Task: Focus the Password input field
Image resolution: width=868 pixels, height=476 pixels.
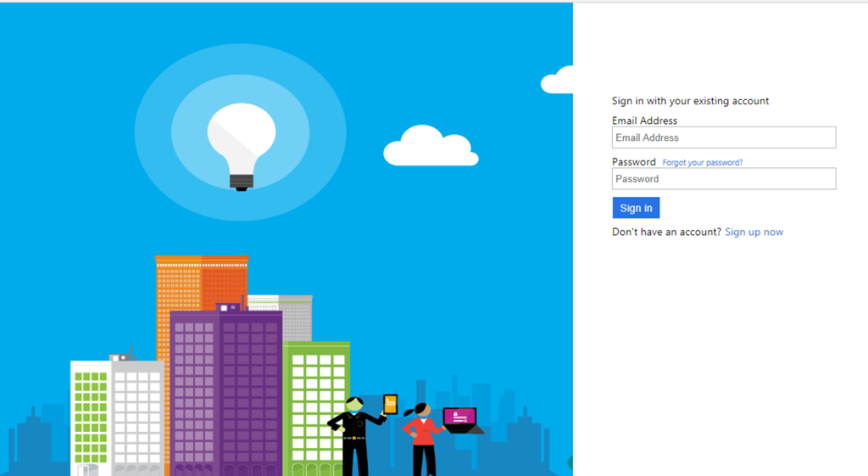Action: [x=723, y=179]
